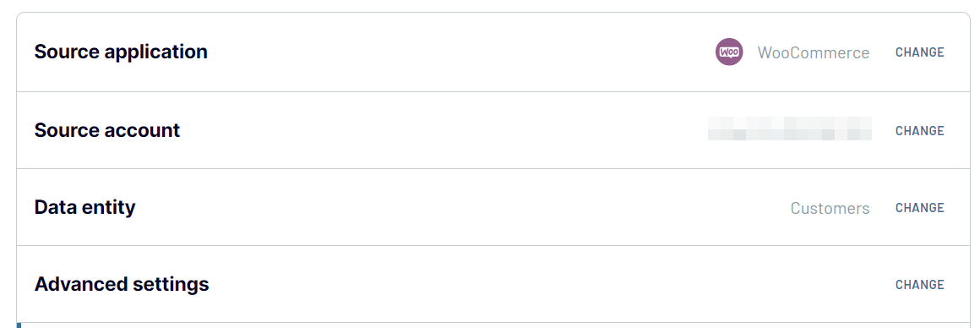Change the Source account
Screen dimensions: 980x328
pyautogui.click(x=919, y=131)
